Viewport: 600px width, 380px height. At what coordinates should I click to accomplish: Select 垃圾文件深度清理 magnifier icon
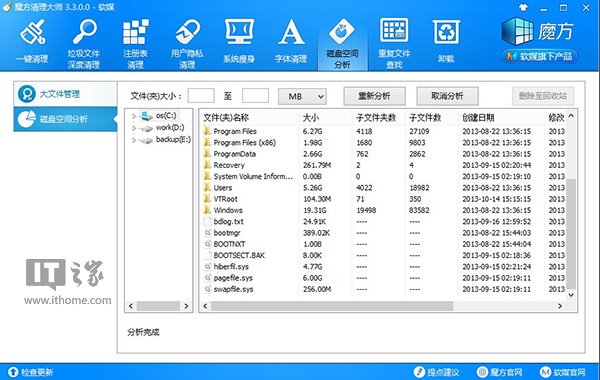tap(85, 31)
